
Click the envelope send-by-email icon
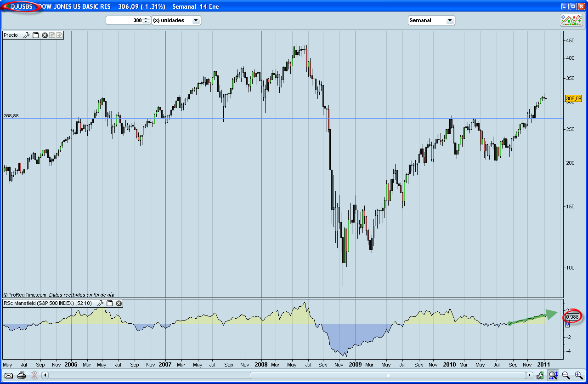[x=9, y=375]
